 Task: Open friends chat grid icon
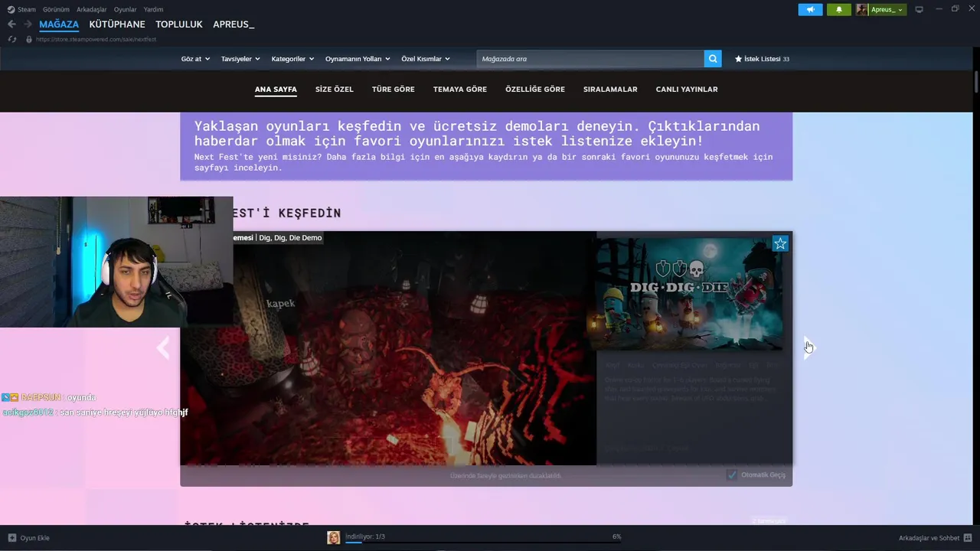click(x=968, y=538)
